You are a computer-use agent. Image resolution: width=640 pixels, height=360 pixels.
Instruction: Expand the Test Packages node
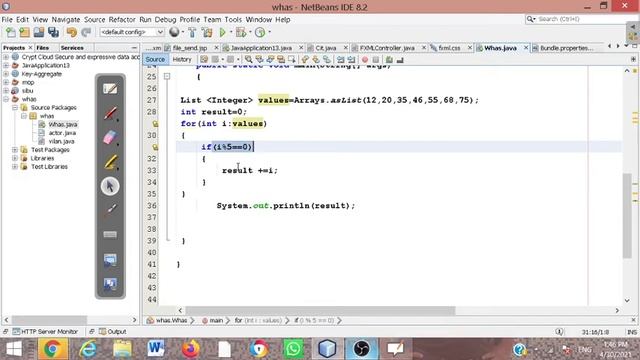click(15, 150)
